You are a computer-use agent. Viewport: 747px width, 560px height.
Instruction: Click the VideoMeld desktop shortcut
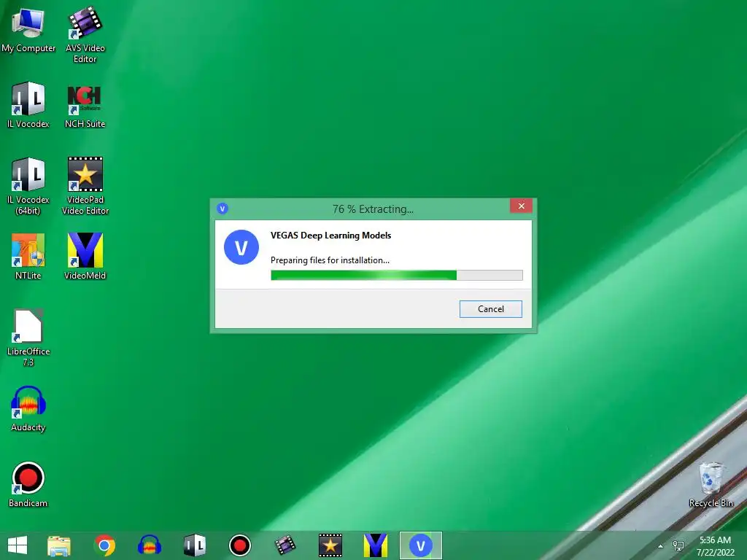coord(85,256)
